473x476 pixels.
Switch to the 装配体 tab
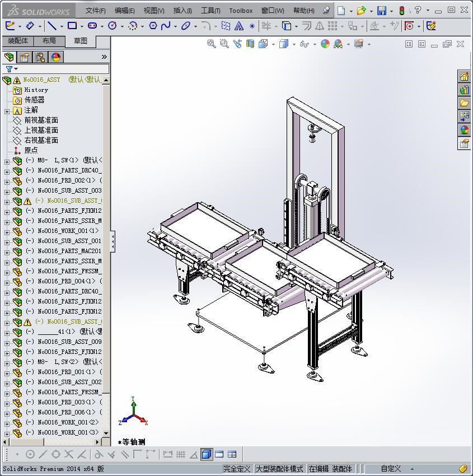17,41
